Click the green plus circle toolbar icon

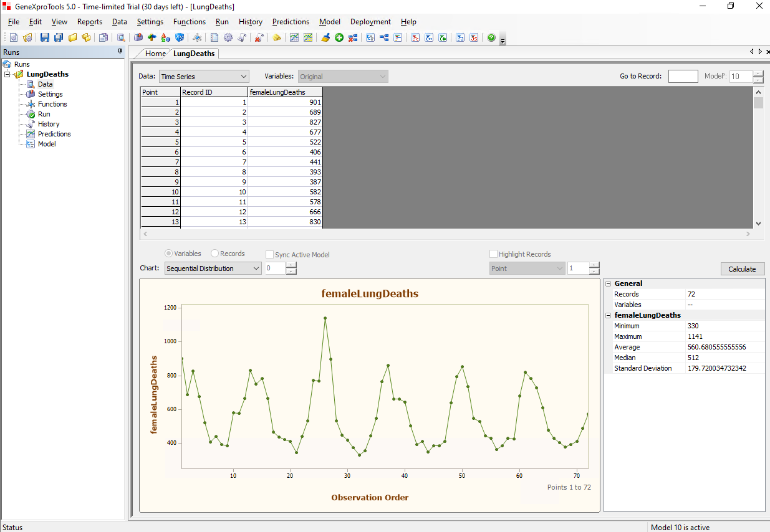click(339, 38)
